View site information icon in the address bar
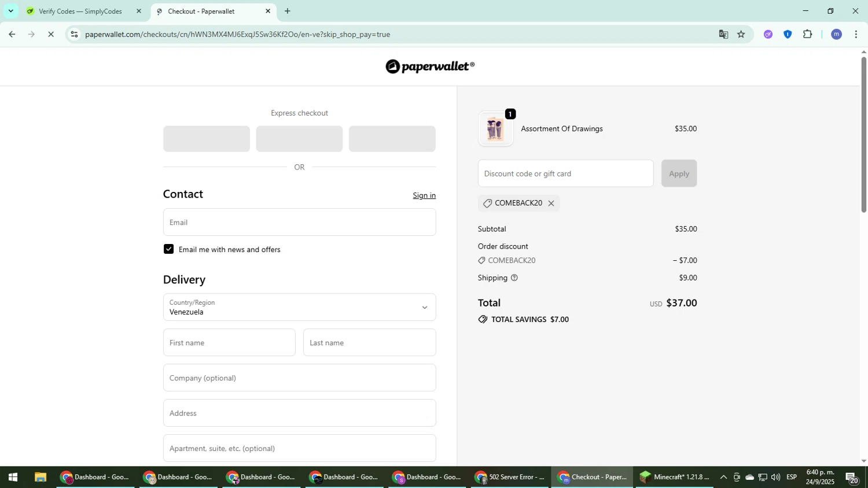 pyautogui.click(x=74, y=35)
